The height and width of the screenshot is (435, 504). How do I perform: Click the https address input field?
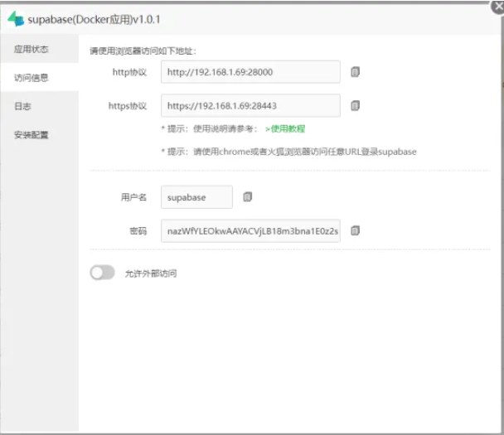click(250, 106)
